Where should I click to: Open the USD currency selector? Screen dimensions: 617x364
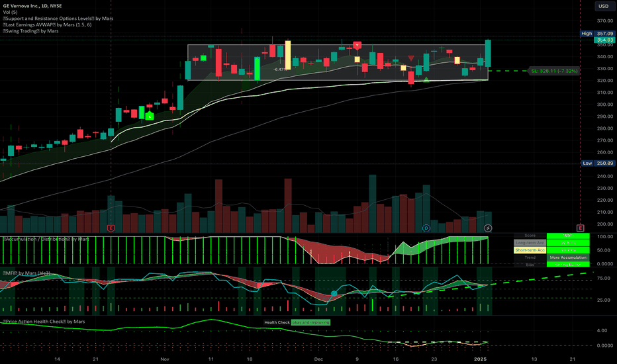click(x=604, y=6)
